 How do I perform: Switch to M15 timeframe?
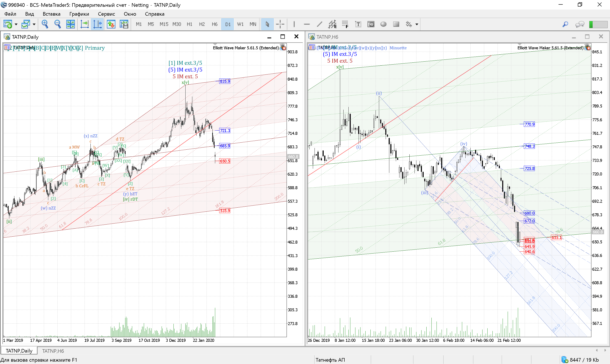pos(164,24)
